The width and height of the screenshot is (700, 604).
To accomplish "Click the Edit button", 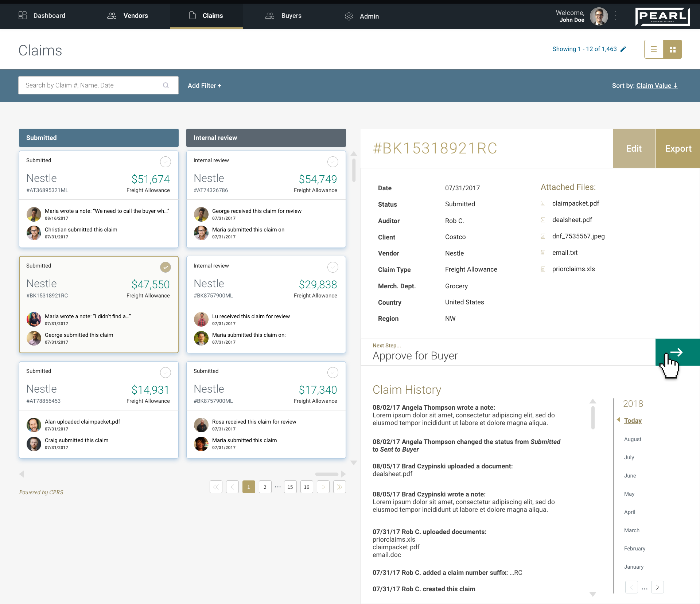I will click(x=634, y=148).
